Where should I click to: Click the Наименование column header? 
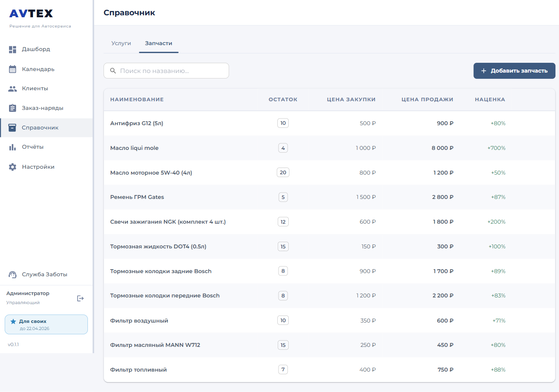pyautogui.click(x=137, y=100)
